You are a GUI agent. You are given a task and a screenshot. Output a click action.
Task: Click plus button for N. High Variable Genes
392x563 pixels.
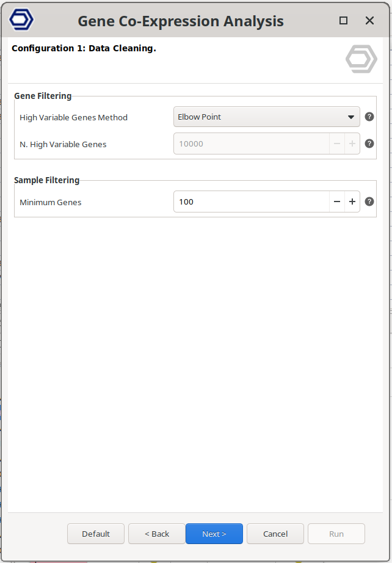pyautogui.click(x=352, y=144)
